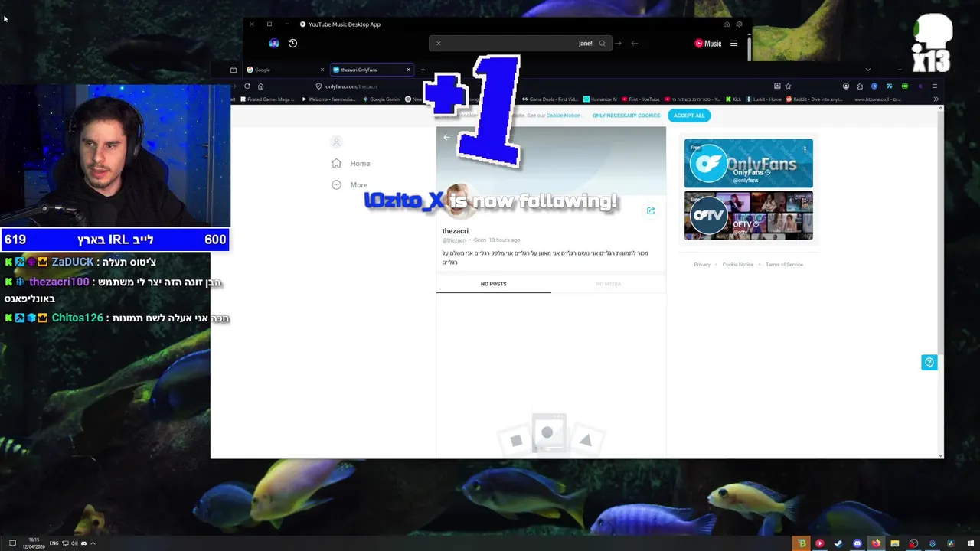Click Terms of Service footer link

coord(784,265)
